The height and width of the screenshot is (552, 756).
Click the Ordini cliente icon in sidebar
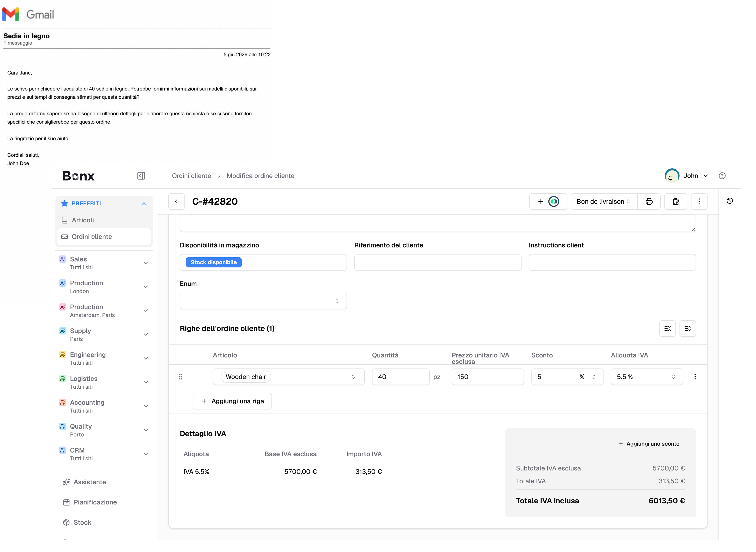(65, 237)
